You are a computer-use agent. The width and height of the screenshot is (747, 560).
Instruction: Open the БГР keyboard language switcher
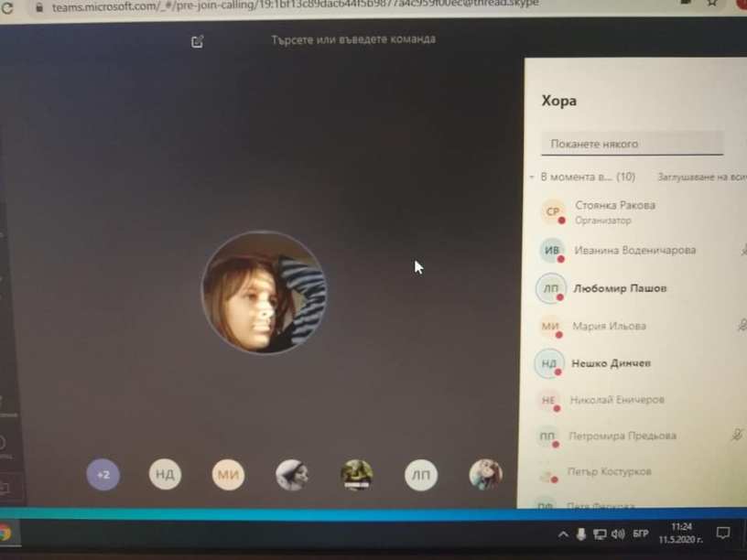641,534
